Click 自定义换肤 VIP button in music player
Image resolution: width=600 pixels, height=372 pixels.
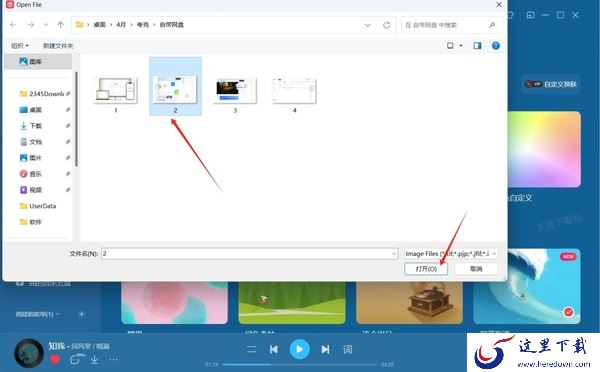pos(551,84)
